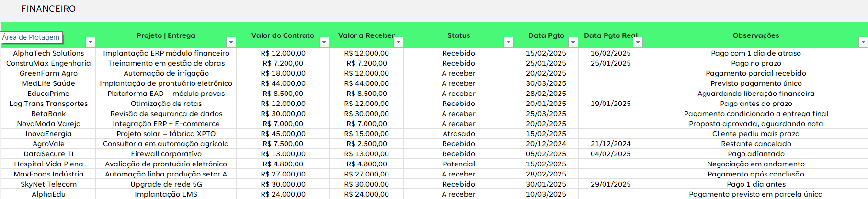
Task: Open the first column's filter dropdown
Action: pyautogui.click(x=90, y=42)
